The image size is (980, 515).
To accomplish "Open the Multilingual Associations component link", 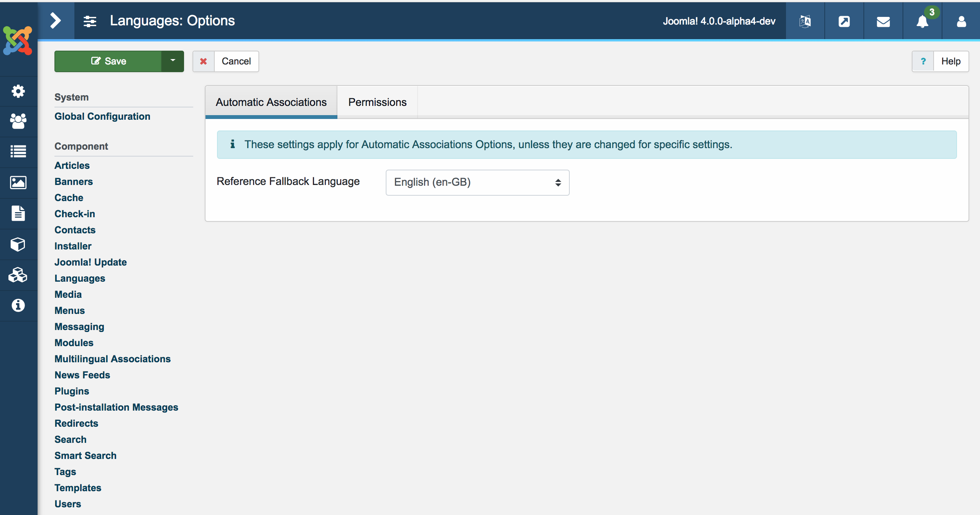I will tap(112, 359).
